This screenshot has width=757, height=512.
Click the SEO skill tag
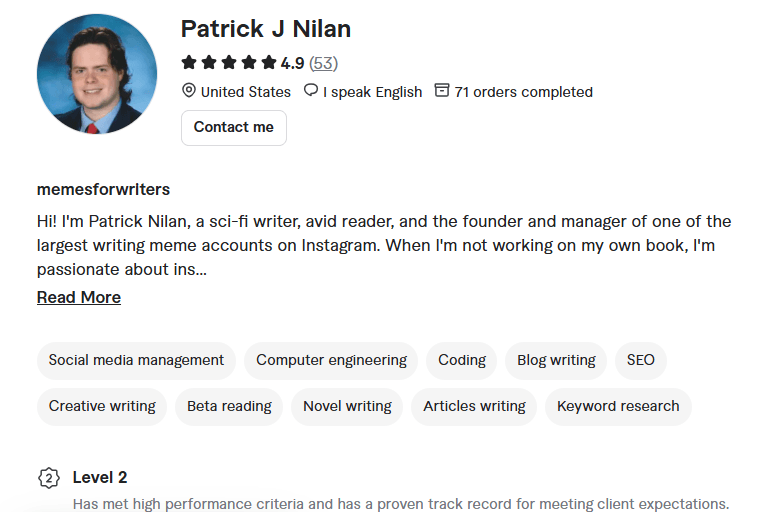click(x=641, y=360)
